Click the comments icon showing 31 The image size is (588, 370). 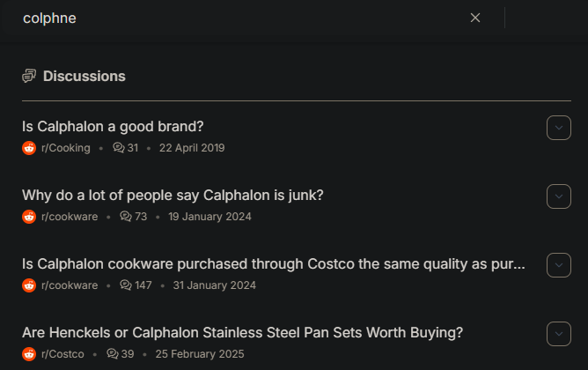click(x=119, y=147)
